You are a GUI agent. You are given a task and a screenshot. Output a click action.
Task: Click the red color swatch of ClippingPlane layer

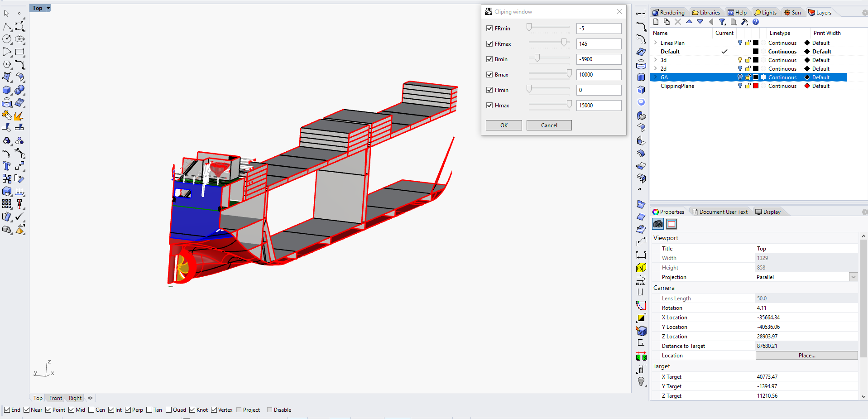pos(755,86)
